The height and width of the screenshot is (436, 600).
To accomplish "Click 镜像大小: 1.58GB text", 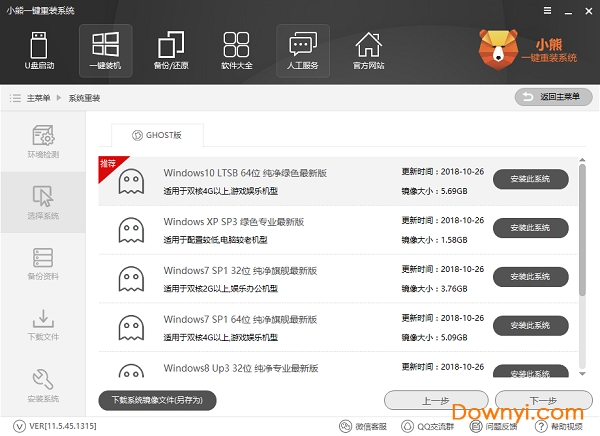I will click(x=434, y=240).
